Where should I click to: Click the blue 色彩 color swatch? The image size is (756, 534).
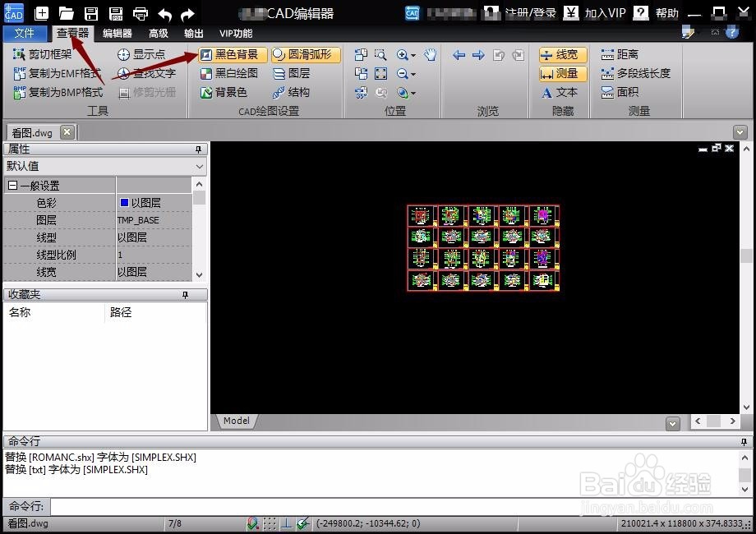tap(124, 203)
